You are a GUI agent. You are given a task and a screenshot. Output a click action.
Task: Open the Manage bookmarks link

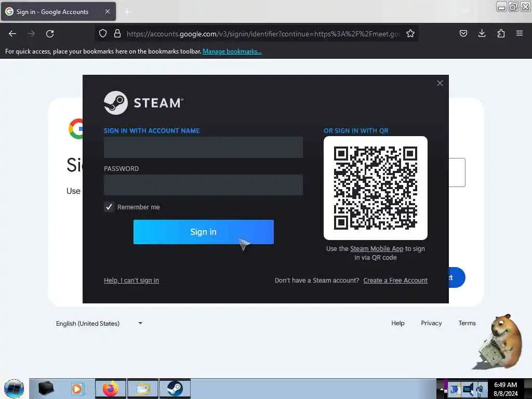232,51
